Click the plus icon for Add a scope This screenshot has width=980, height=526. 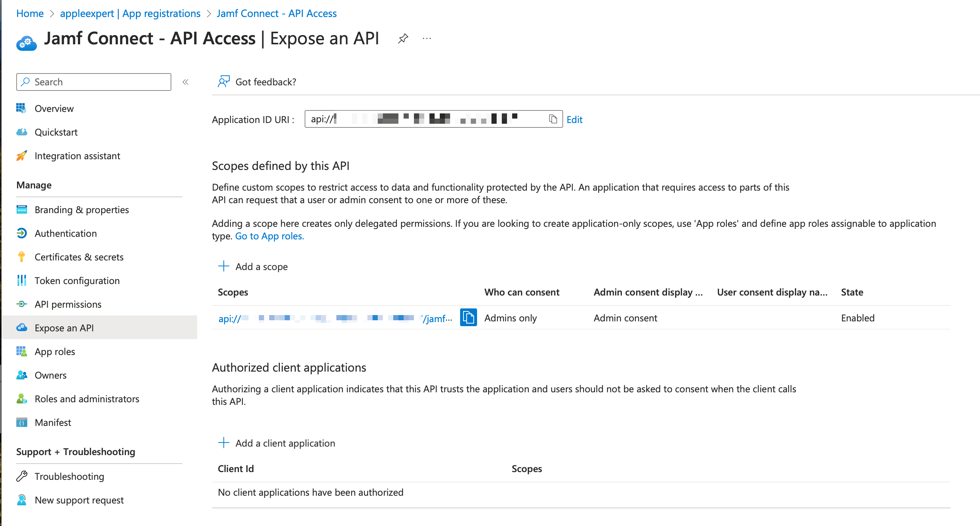click(x=224, y=266)
